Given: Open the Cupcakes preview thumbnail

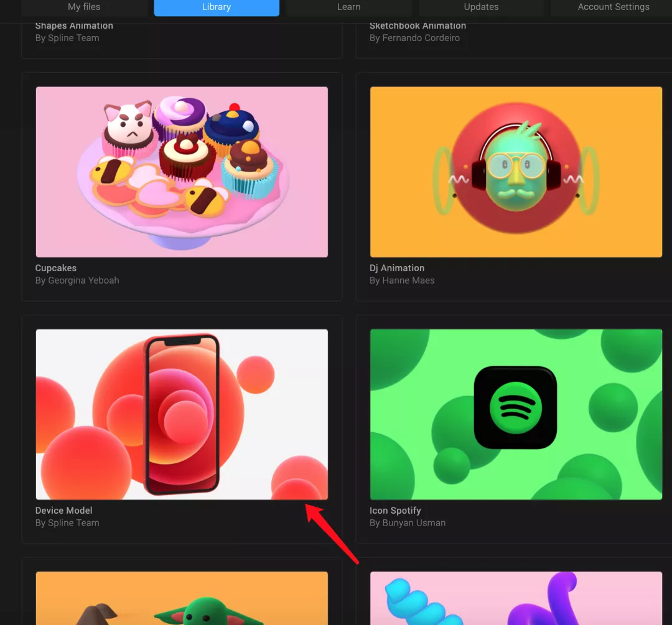Looking at the screenshot, I should pyautogui.click(x=182, y=172).
